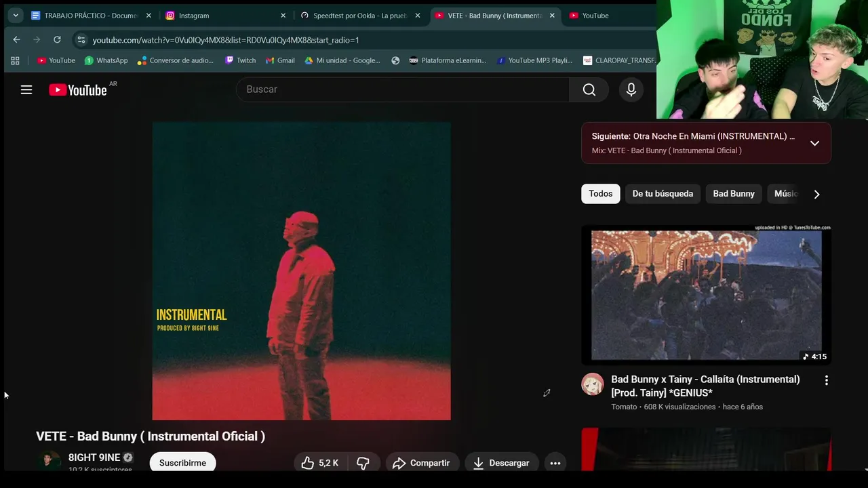The height and width of the screenshot is (488, 868).
Task: Open the 8IGHT 9INE channel avatar
Action: (47, 460)
